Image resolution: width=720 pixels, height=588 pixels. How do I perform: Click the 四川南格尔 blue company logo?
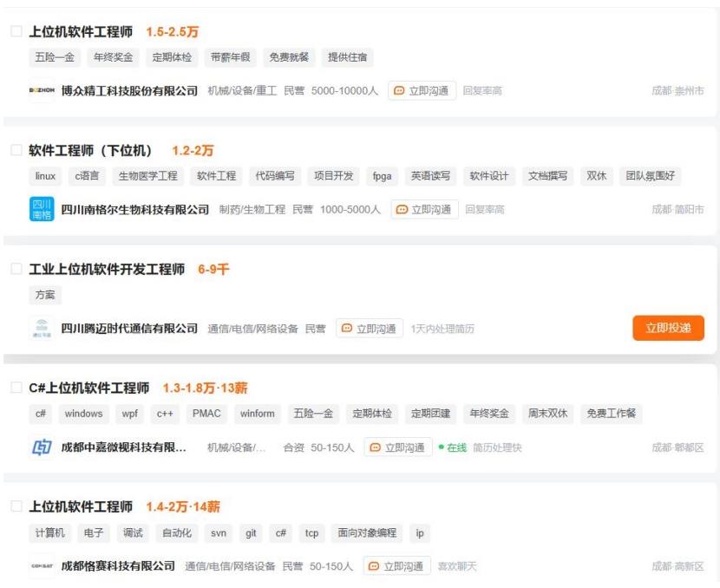click(x=42, y=209)
